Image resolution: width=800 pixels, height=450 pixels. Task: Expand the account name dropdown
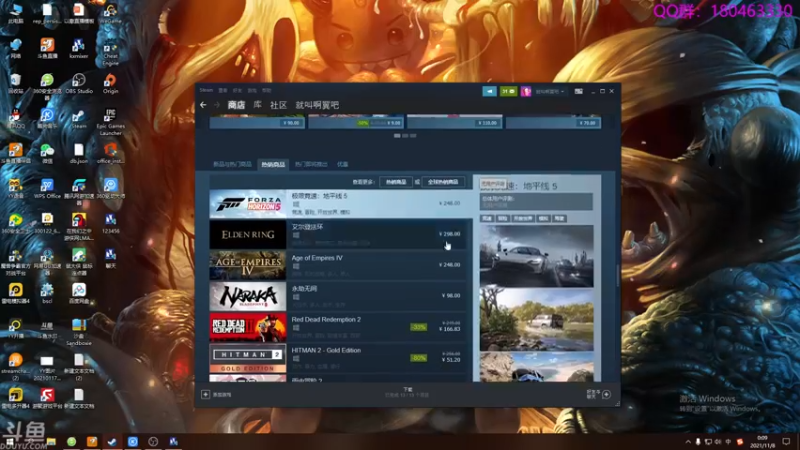click(549, 92)
